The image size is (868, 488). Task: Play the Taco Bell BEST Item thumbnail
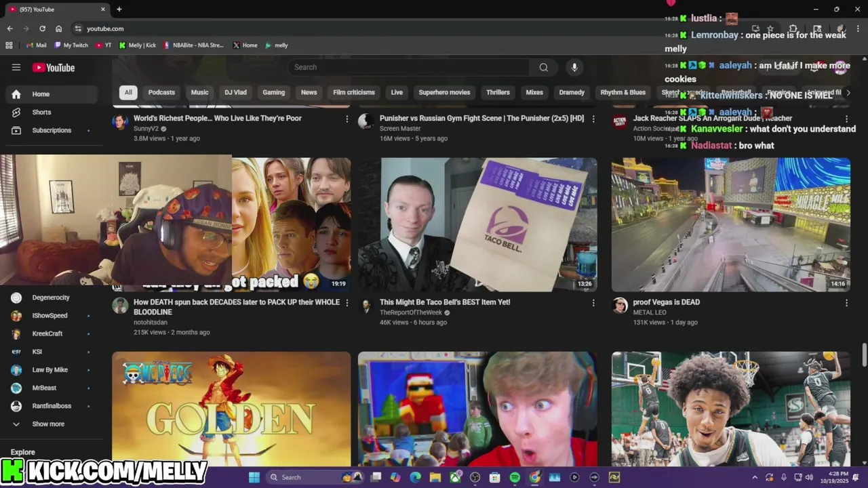coord(477,225)
